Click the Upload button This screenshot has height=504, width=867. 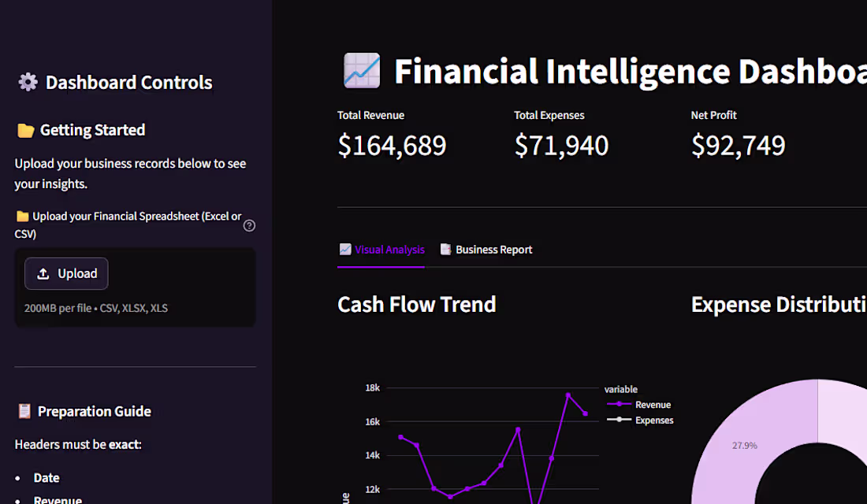66,273
